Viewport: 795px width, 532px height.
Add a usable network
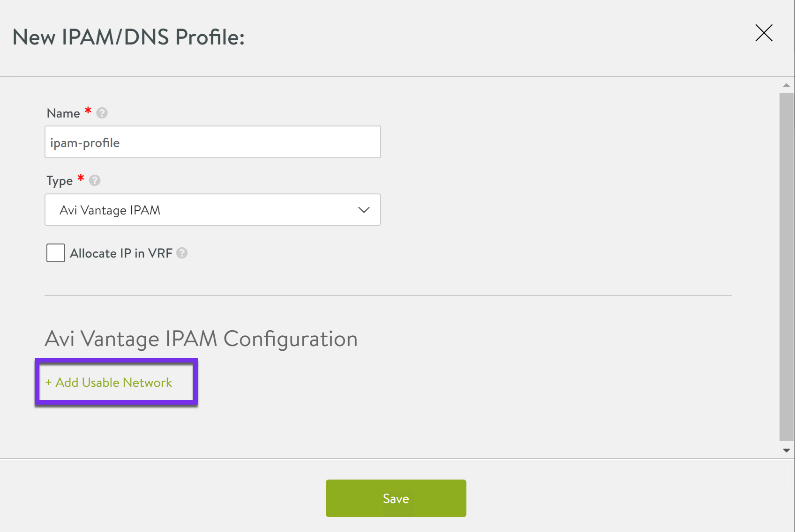tap(113, 383)
